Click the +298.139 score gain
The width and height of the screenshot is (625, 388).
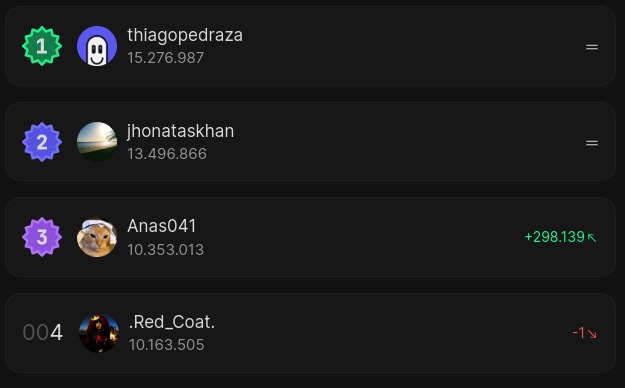coord(554,237)
